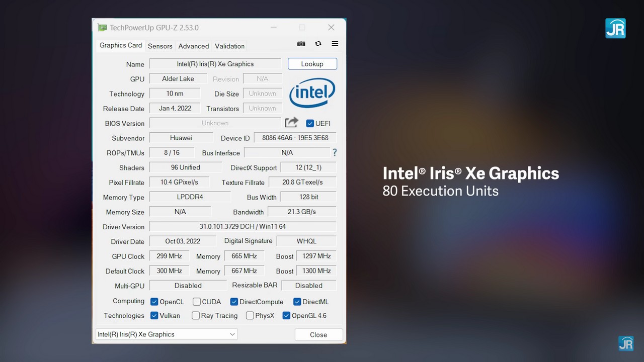Toggle the Vulkan checkbox
This screenshot has height=362, width=644.
click(154, 316)
